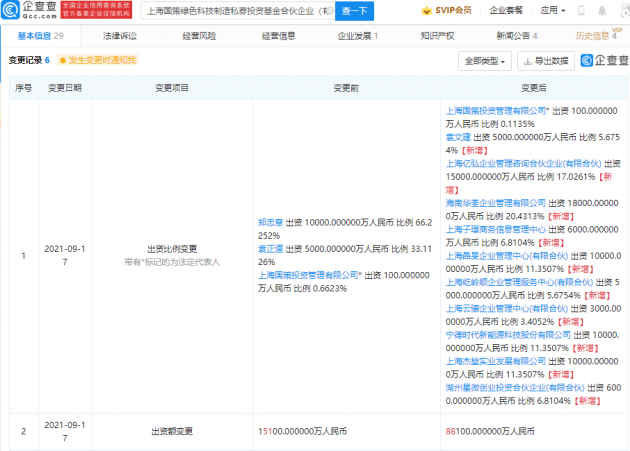Open the 袁文建 investor link

click(x=458, y=137)
